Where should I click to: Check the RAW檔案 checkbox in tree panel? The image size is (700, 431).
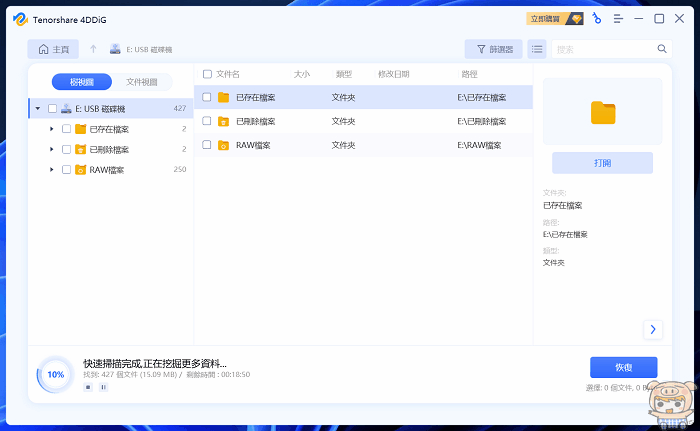(x=66, y=170)
